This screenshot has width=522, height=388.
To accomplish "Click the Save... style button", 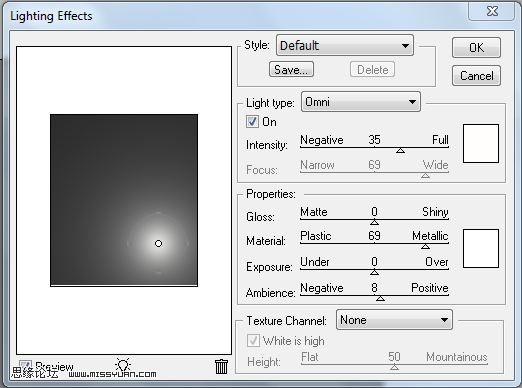I will coord(291,69).
